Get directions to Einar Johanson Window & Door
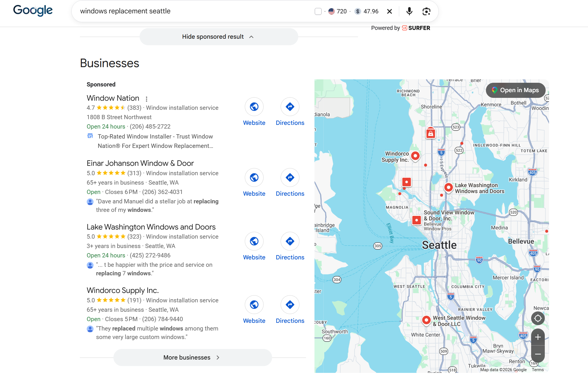The height and width of the screenshot is (378, 588). (x=290, y=178)
